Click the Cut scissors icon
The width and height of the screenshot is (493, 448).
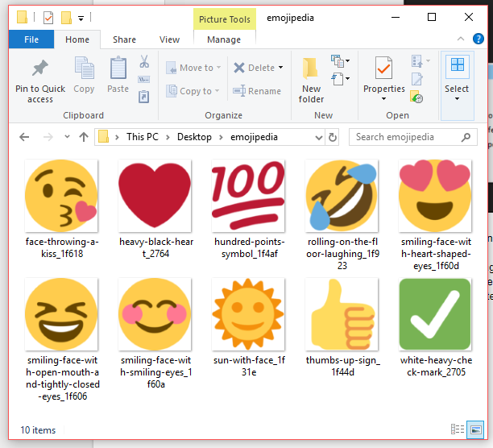click(144, 61)
